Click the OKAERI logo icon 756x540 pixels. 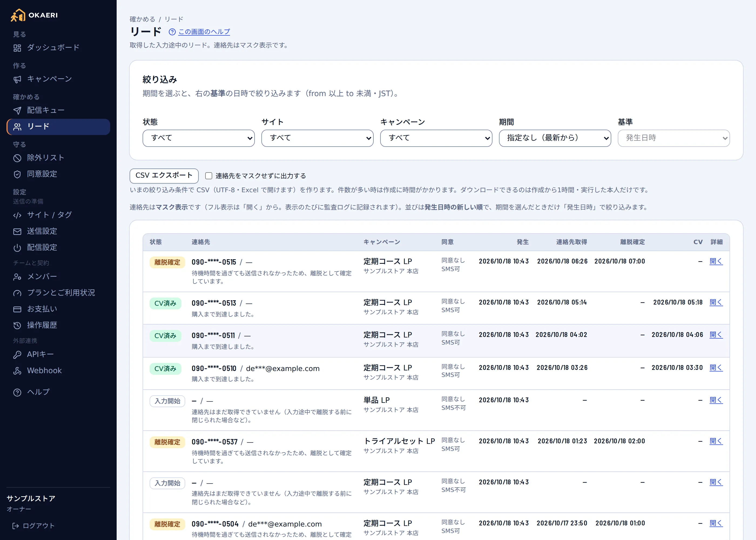(18, 15)
